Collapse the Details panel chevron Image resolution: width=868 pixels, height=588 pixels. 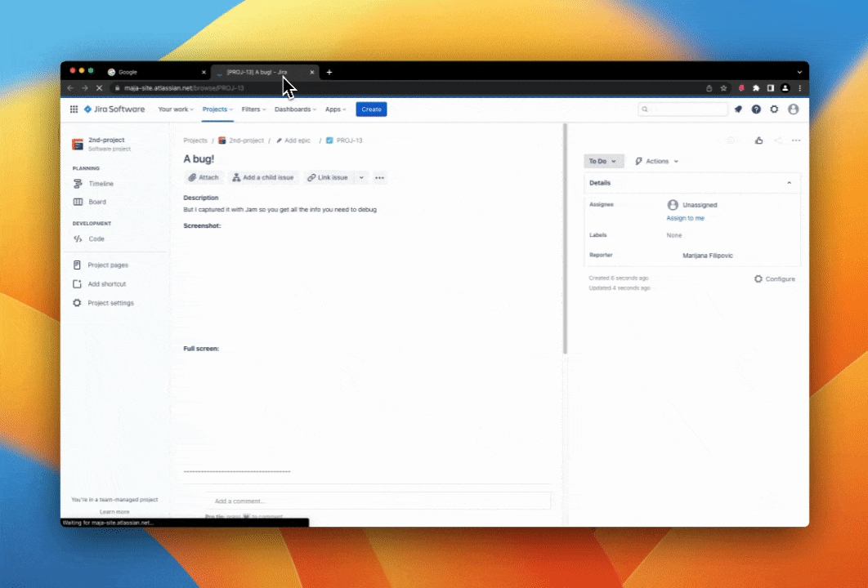(x=789, y=183)
